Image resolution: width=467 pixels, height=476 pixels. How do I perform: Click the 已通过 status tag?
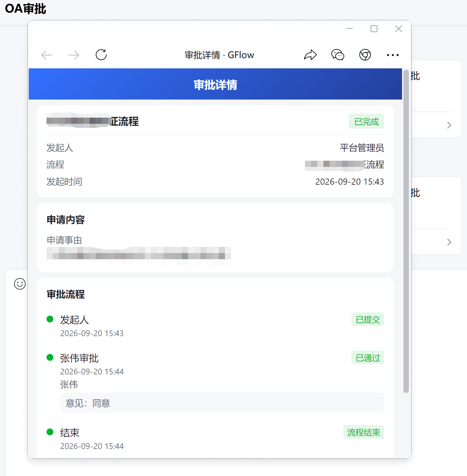368,358
